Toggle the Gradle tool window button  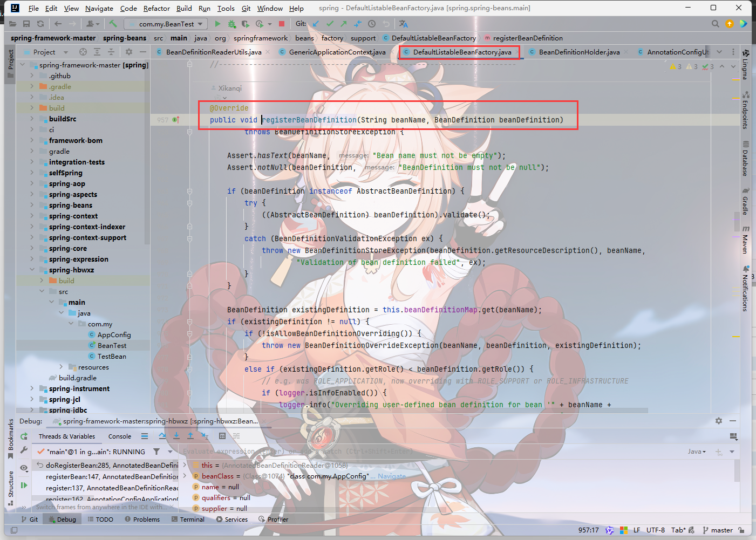tap(745, 201)
